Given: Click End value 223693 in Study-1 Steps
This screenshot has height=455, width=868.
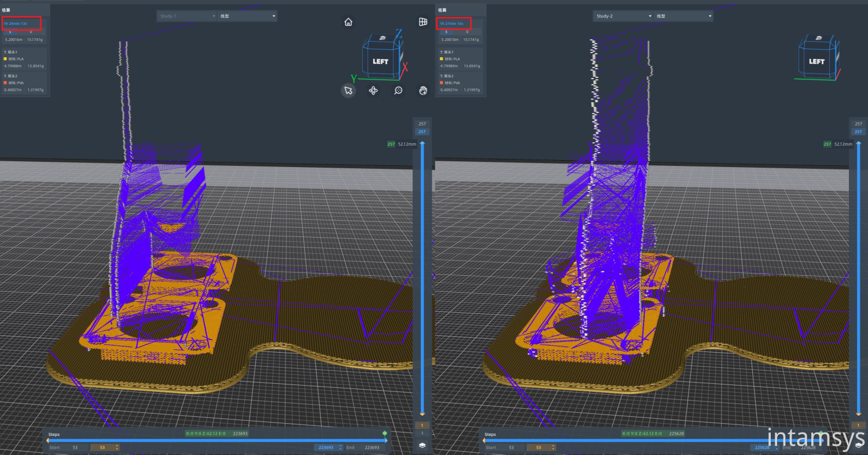Looking at the screenshot, I should point(371,447).
